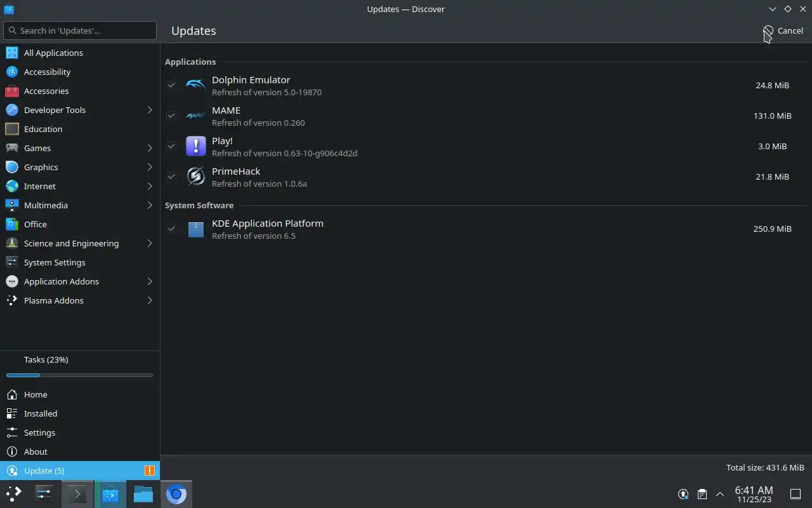Click the Dolphin Emulator app icon
Screen dimensions: 812x508
coord(195,85)
